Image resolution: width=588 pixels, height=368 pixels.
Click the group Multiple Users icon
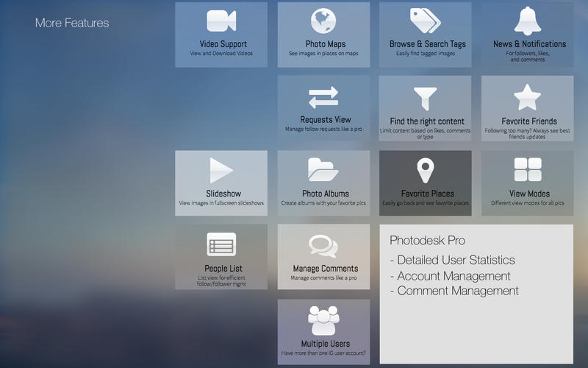(323, 320)
